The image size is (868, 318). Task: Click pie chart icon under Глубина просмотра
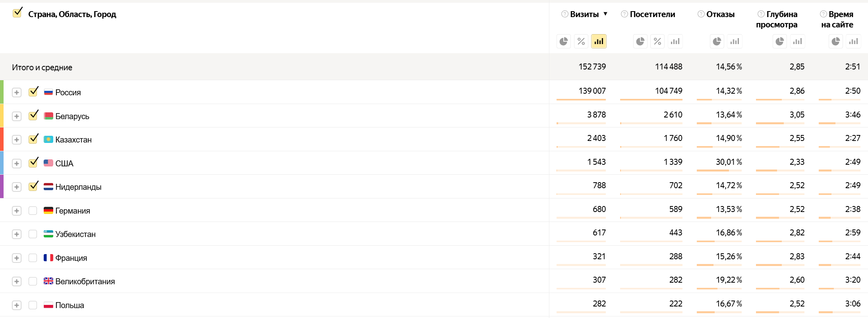tap(780, 41)
